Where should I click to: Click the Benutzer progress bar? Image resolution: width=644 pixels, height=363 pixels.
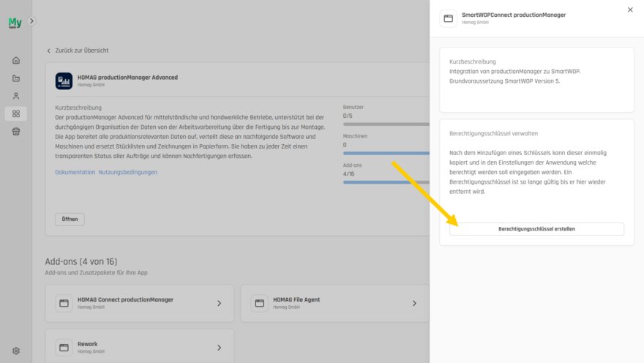[386, 124]
